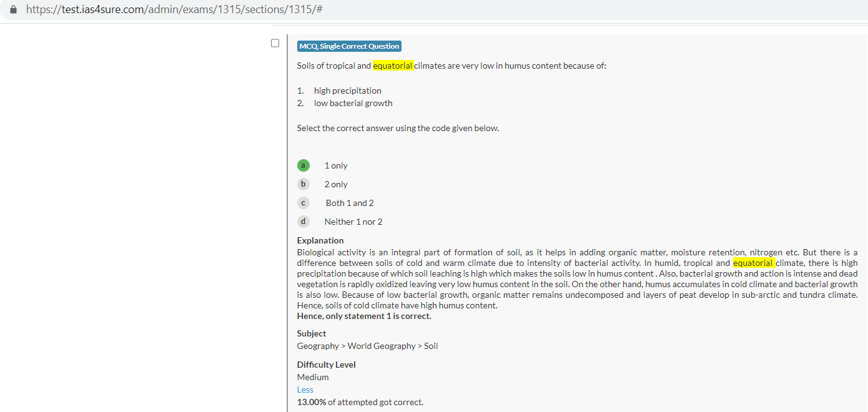Select the option 'b' circle
Viewport: 868px width, 412px height.
click(303, 184)
